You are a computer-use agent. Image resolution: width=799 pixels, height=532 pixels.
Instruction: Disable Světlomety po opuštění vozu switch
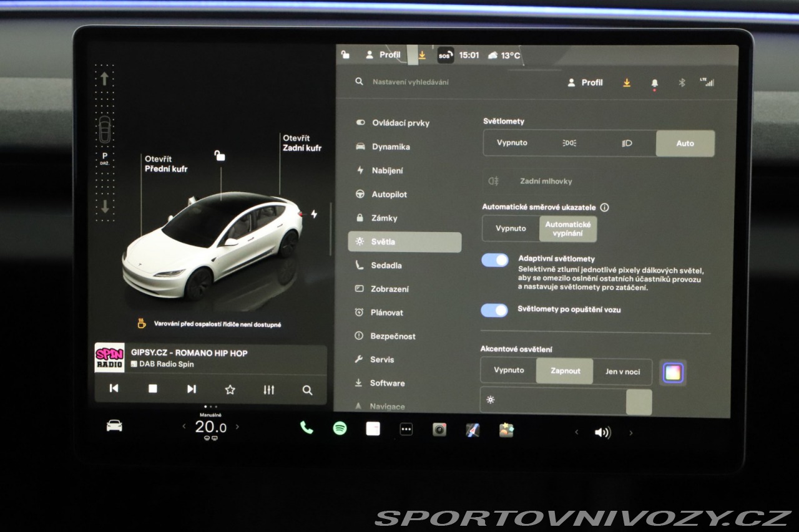click(x=494, y=310)
